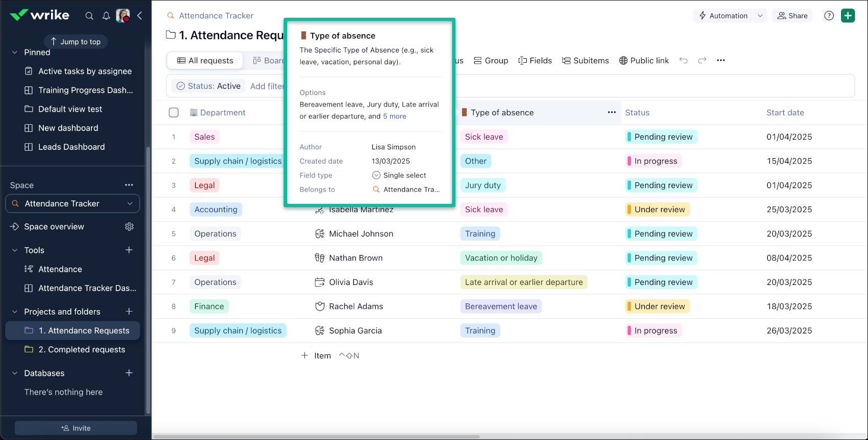The height and width of the screenshot is (440, 868).
Task: Collapse the Databases section
Action: (x=15, y=373)
